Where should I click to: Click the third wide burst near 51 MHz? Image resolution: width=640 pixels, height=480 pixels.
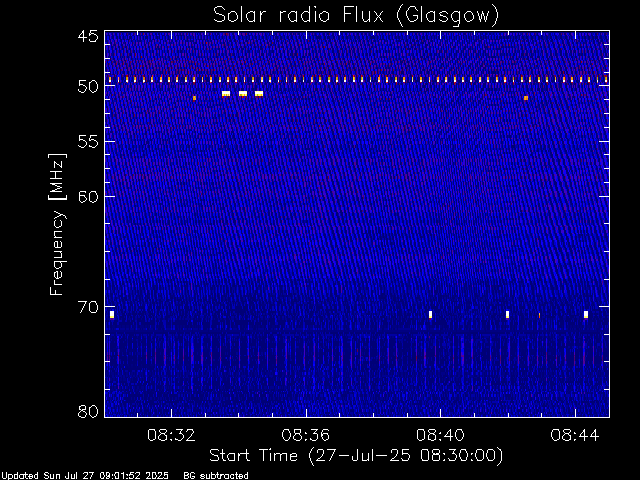(x=259, y=94)
